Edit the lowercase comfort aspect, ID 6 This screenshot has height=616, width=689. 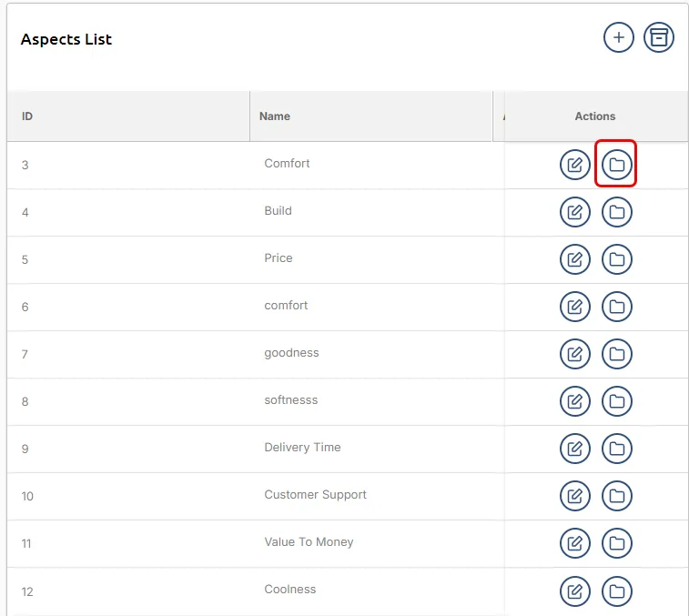coord(574,307)
